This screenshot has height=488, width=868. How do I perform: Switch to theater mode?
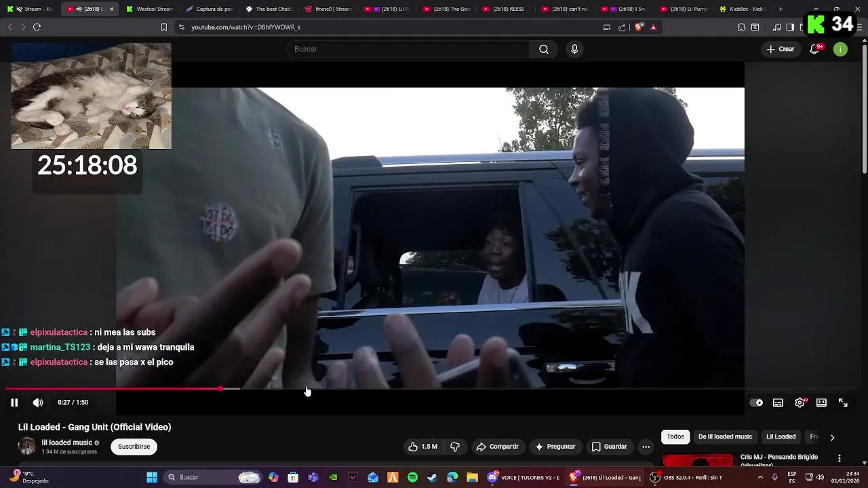(821, 403)
